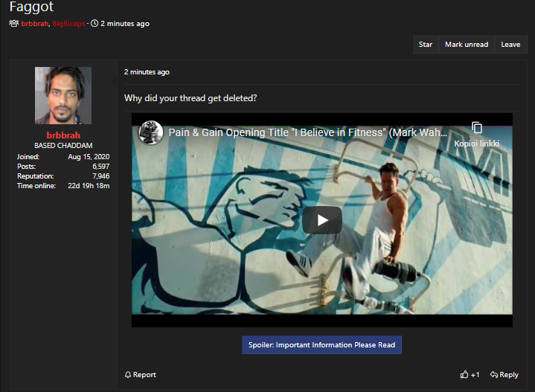Click the clock icon near timestamp
Image resolution: width=535 pixels, height=392 pixels.
point(94,23)
